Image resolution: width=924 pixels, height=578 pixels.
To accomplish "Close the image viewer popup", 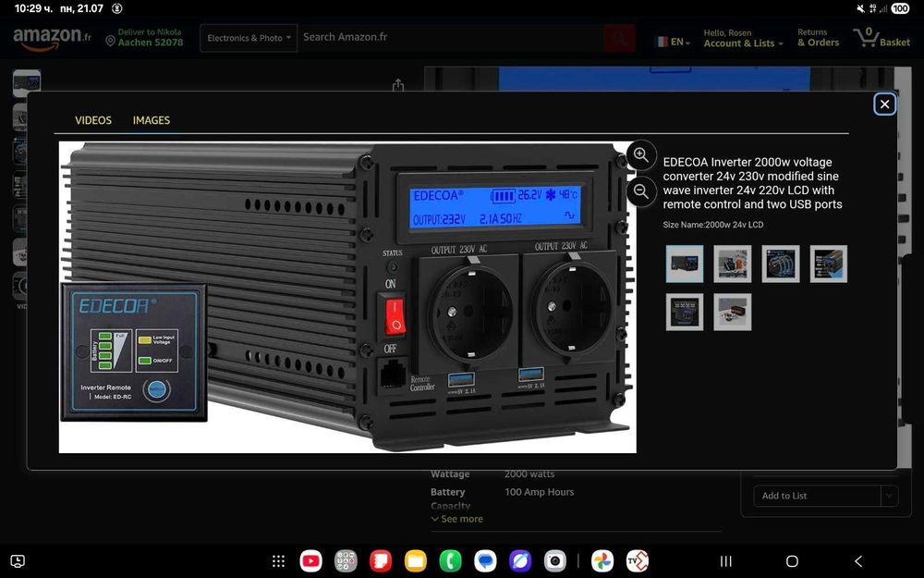I will click(884, 105).
